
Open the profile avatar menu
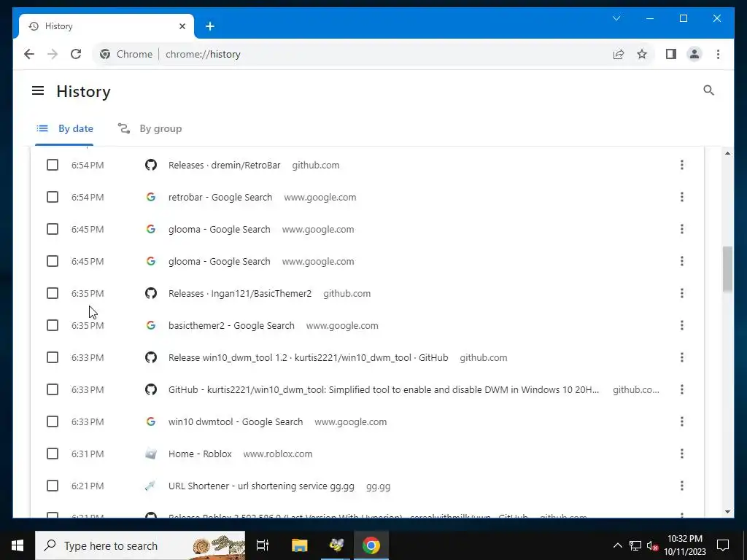tap(694, 54)
